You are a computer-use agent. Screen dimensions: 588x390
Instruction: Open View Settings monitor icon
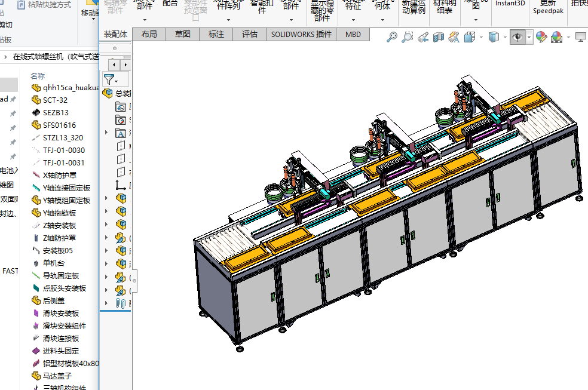(580, 38)
